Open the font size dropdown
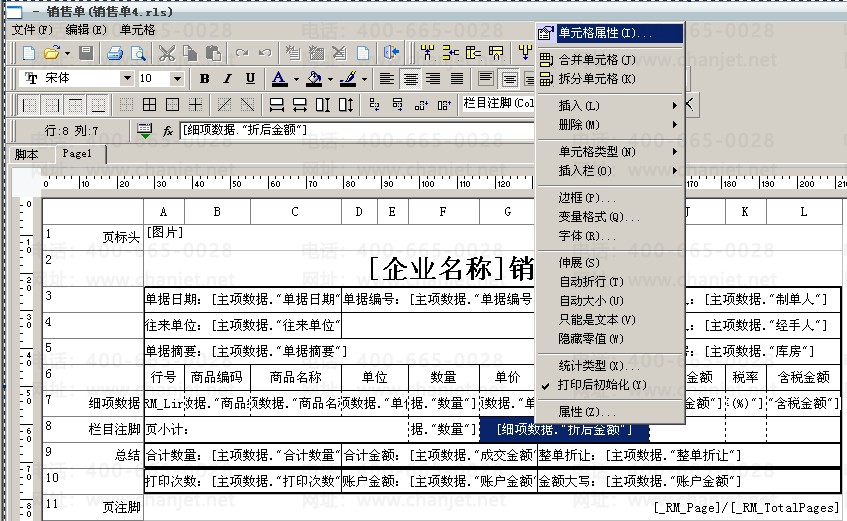 pos(177,79)
